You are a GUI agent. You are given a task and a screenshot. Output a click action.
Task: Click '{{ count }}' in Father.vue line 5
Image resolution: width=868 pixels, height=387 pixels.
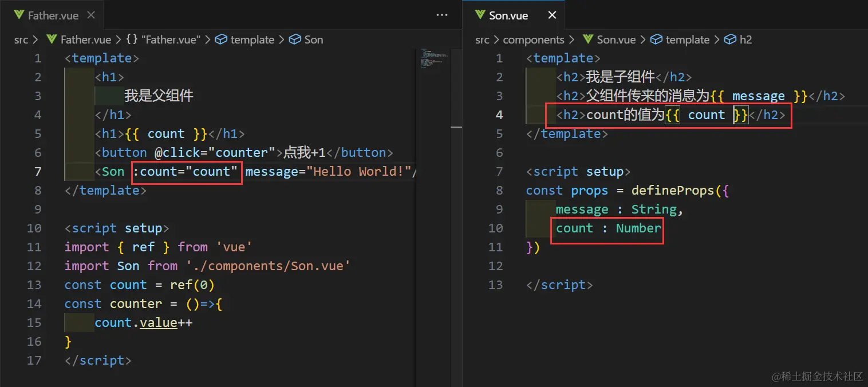coord(165,133)
